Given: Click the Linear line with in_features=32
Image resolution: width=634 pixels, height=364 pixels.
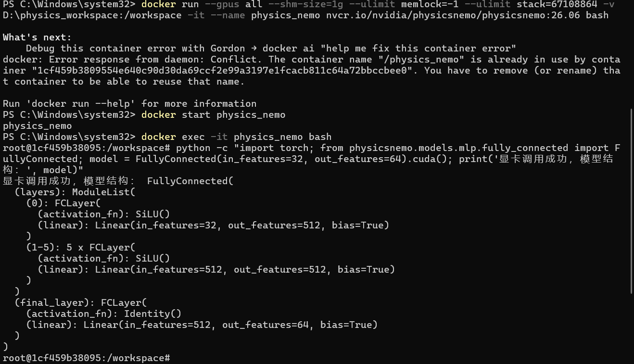Looking at the screenshot, I should pyautogui.click(x=213, y=226).
